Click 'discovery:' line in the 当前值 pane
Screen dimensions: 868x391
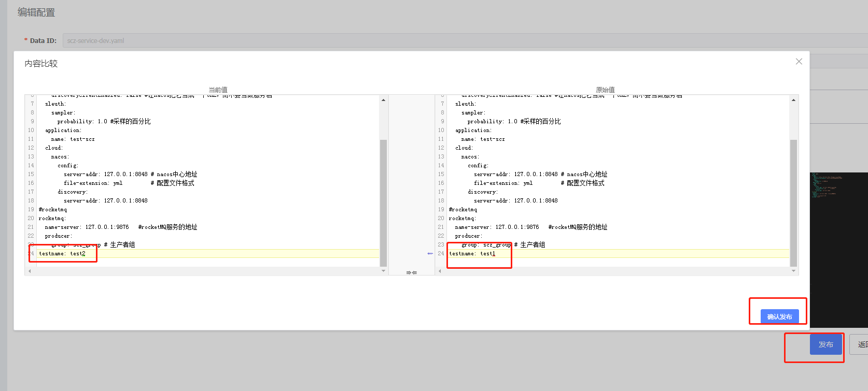click(x=73, y=192)
